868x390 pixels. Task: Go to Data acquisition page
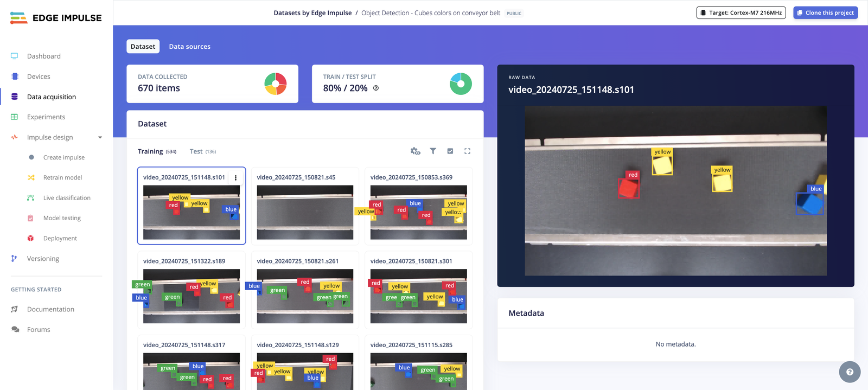tap(52, 97)
